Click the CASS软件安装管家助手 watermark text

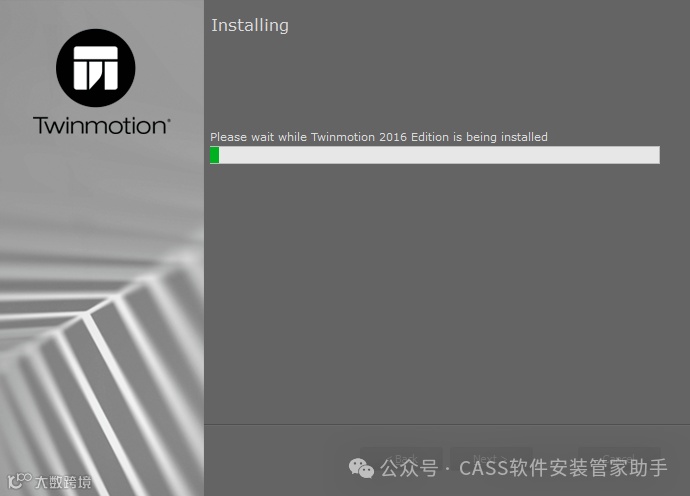coord(563,468)
